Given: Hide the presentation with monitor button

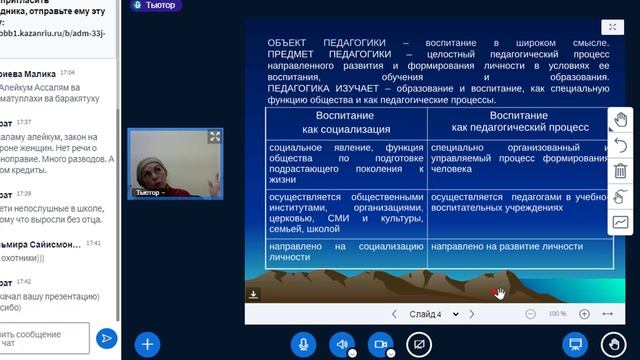Looking at the screenshot, I should pyautogui.click(x=575, y=344).
